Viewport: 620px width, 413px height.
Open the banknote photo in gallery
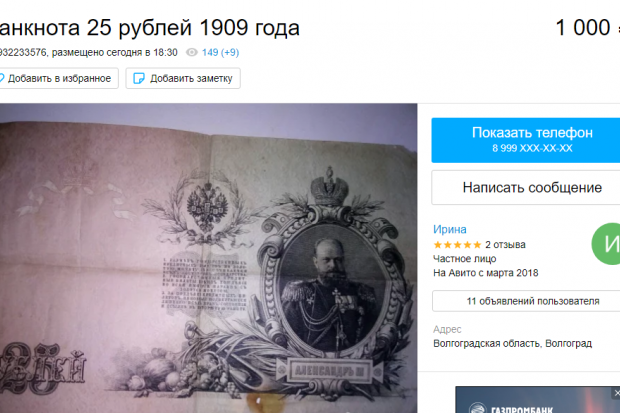(208, 258)
